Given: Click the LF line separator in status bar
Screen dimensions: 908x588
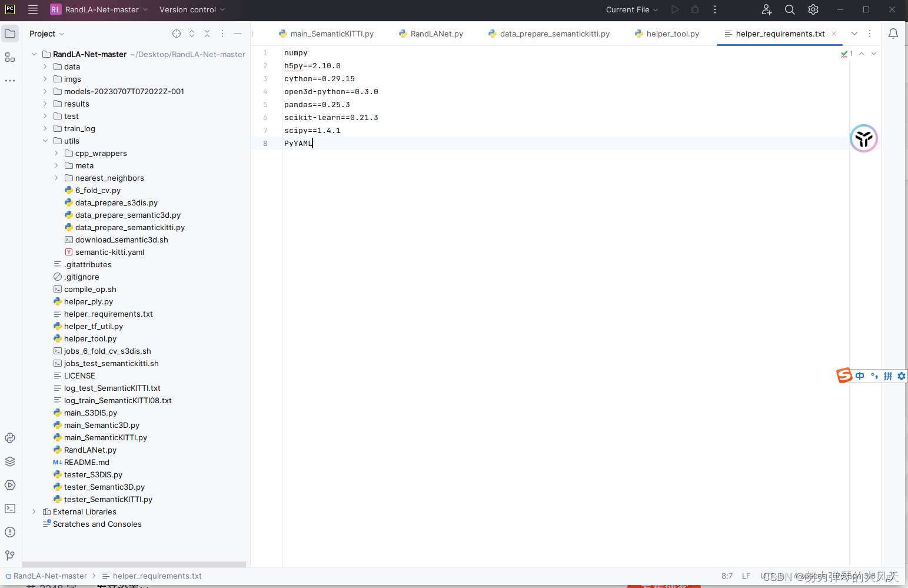Looking at the screenshot, I should [746, 576].
